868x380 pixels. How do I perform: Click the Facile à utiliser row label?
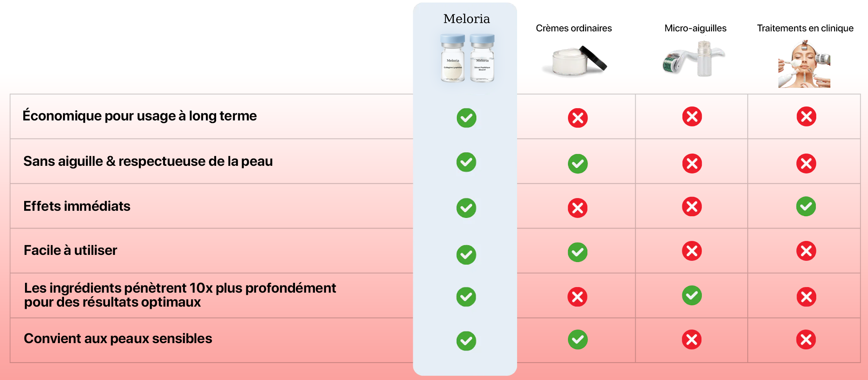click(x=70, y=250)
